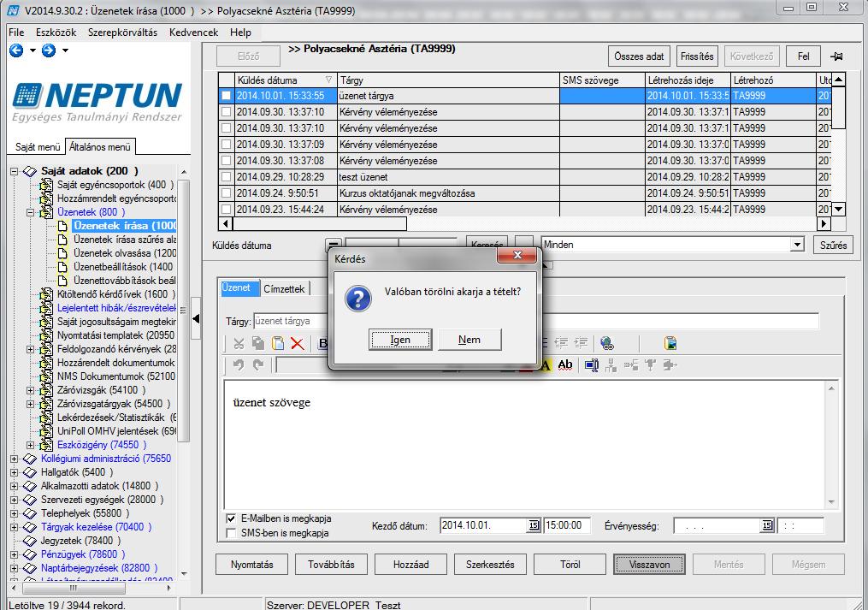Click the Redo arrow icon
The image size is (868, 610).
click(258, 364)
